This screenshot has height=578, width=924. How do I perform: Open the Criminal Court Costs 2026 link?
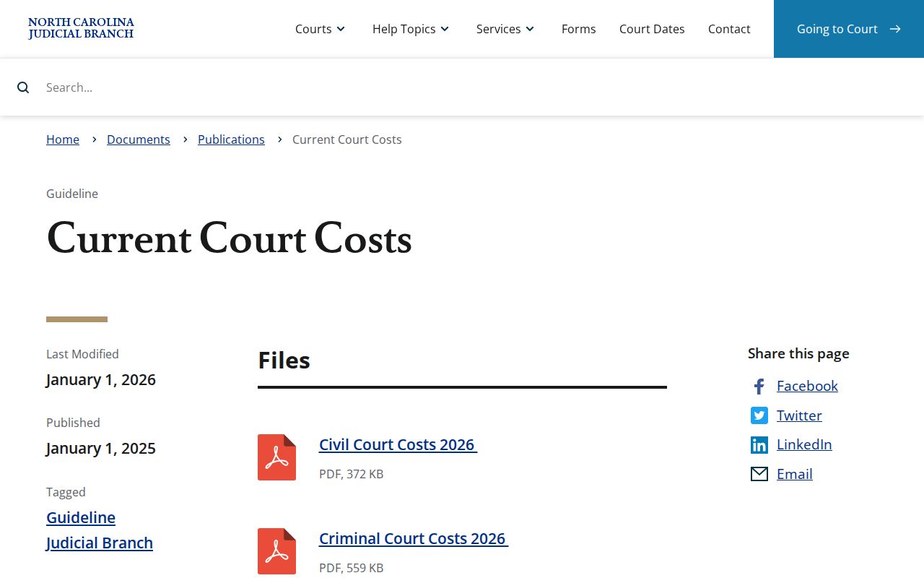pyautogui.click(x=414, y=538)
